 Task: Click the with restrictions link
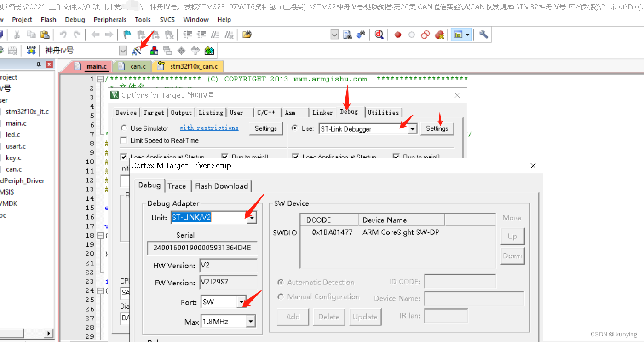tap(209, 128)
